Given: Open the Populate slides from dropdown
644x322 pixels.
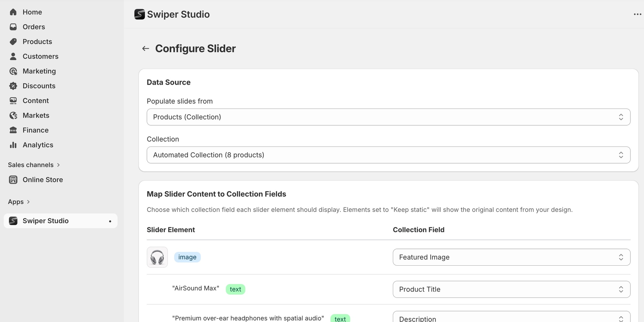Looking at the screenshot, I should tap(388, 117).
